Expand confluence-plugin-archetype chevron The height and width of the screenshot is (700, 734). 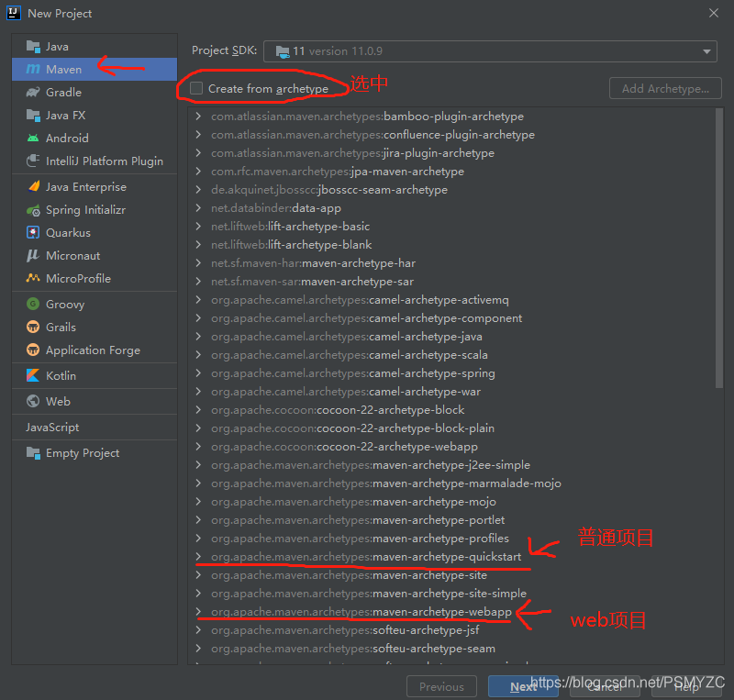(x=198, y=134)
